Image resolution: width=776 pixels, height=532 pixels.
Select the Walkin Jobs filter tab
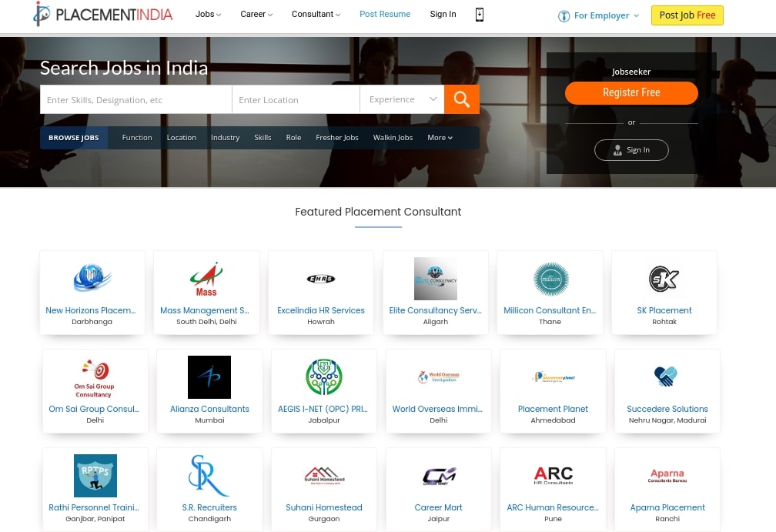393,137
